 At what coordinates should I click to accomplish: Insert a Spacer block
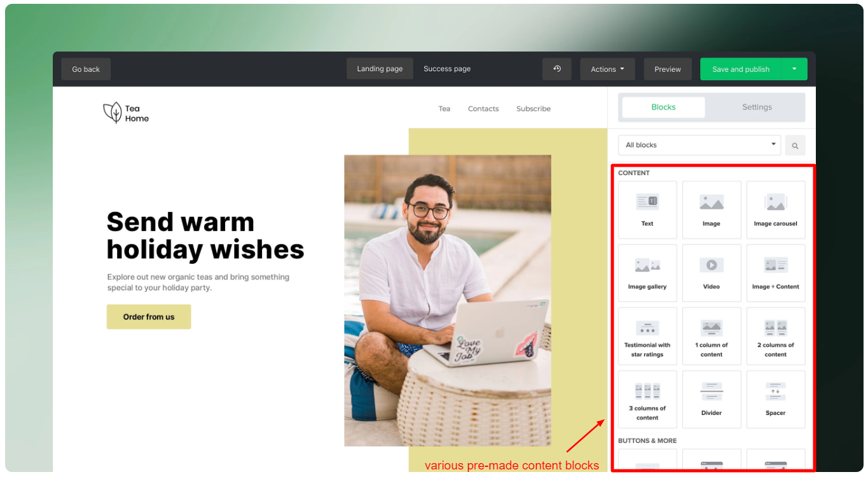coord(775,399)
